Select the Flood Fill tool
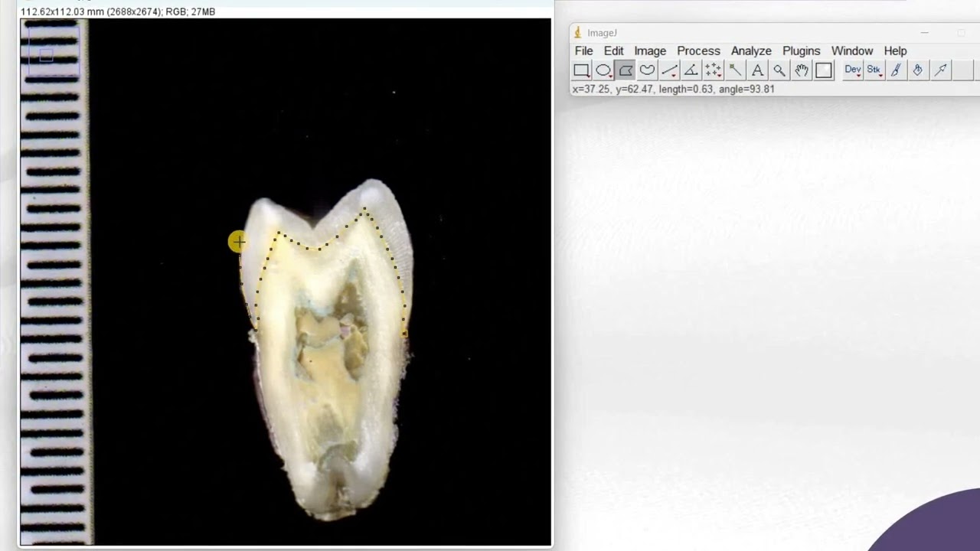 (918, 70)
